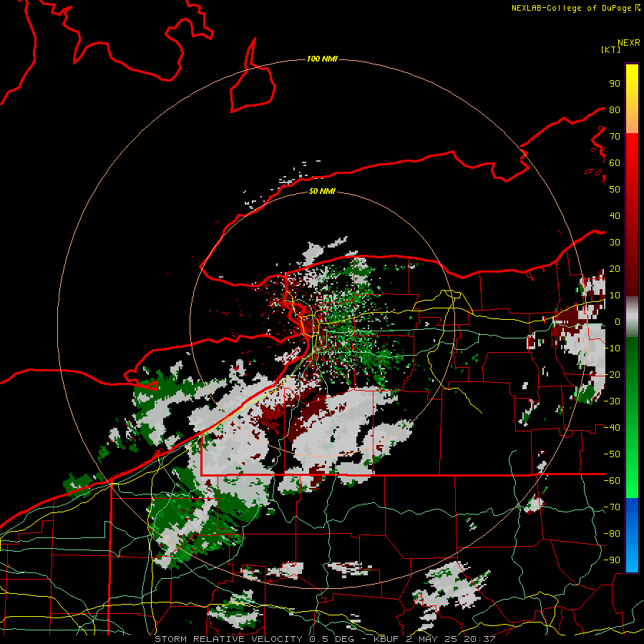
Task: Click the 100 NMI range ring label
Action: coord(322,59)
